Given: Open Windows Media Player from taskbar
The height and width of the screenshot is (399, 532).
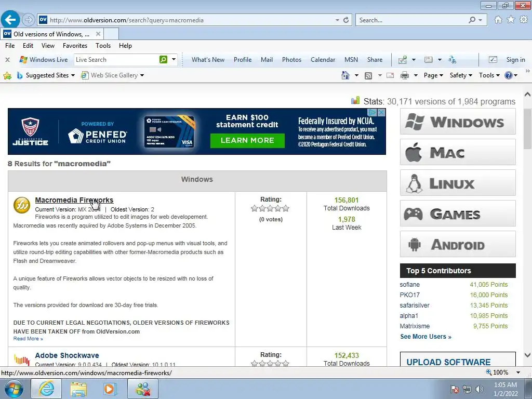Looking at the screenshot, I should [x=110, y=389].
